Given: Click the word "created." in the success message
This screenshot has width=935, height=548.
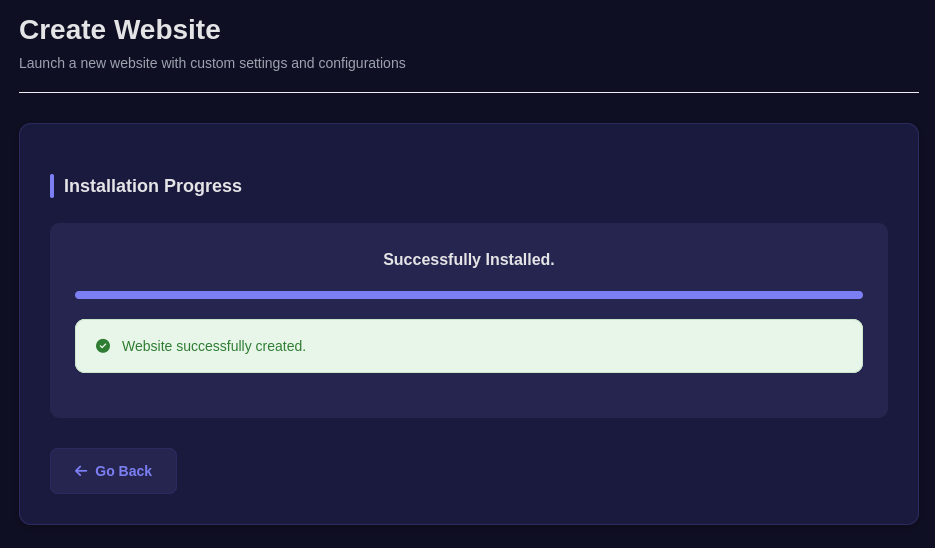Looking at the screenshot, I should tap(281, 346).
